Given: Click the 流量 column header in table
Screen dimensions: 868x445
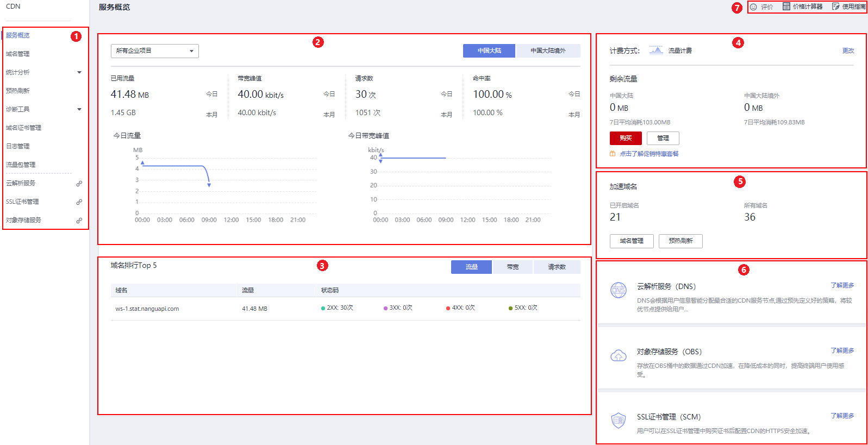Looking at the screenshot, I should [x=248, y=290].
